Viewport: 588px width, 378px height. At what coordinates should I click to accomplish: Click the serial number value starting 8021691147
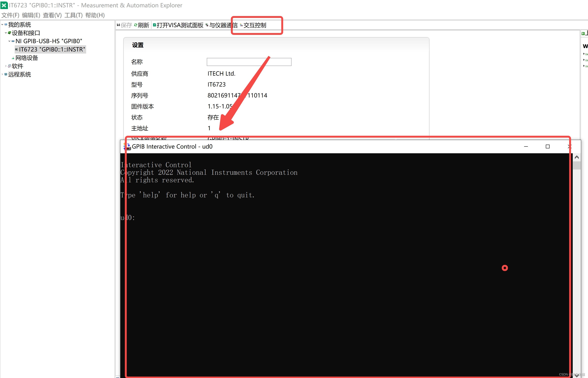coord(237,95)
